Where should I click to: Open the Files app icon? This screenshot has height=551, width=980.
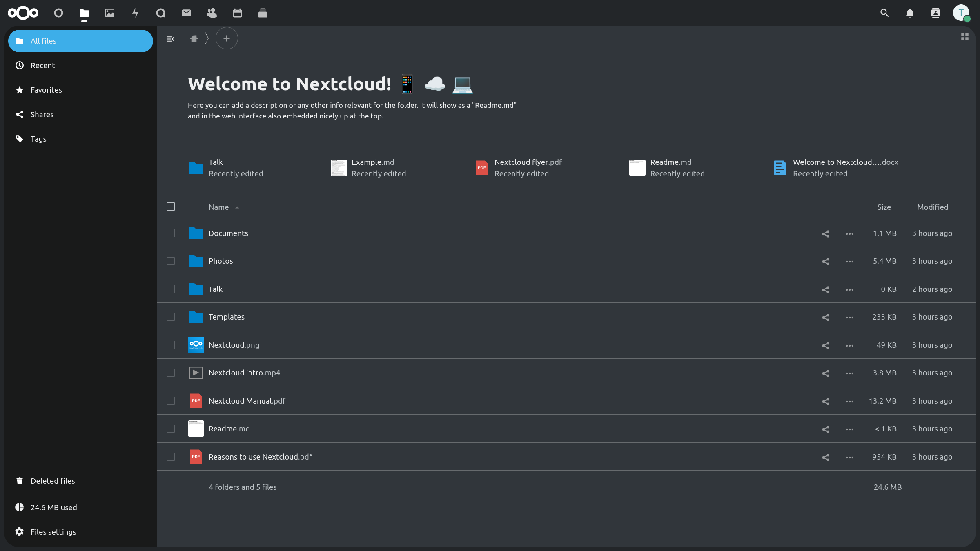(83, 13)
